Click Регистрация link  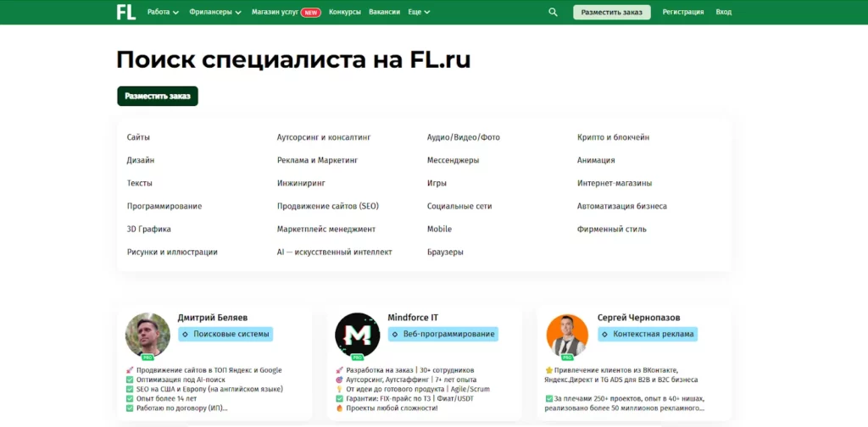click(x=683, y=12)
